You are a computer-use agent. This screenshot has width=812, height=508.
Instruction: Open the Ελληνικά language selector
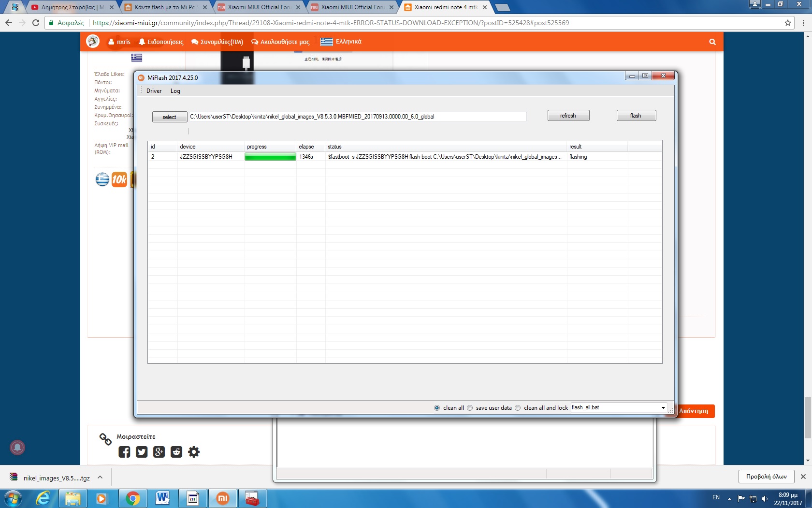(341, 42)
